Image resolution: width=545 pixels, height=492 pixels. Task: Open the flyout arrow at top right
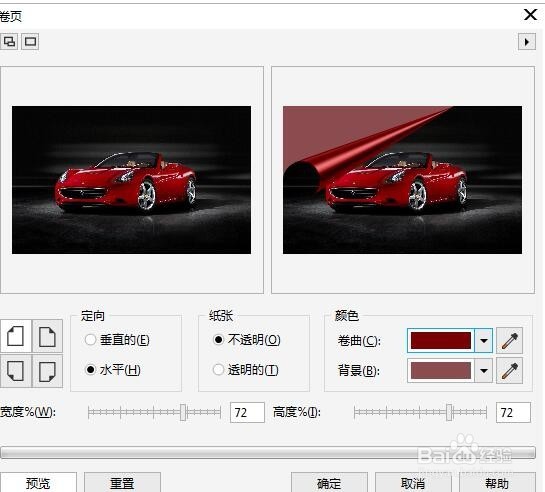point(527,42)
